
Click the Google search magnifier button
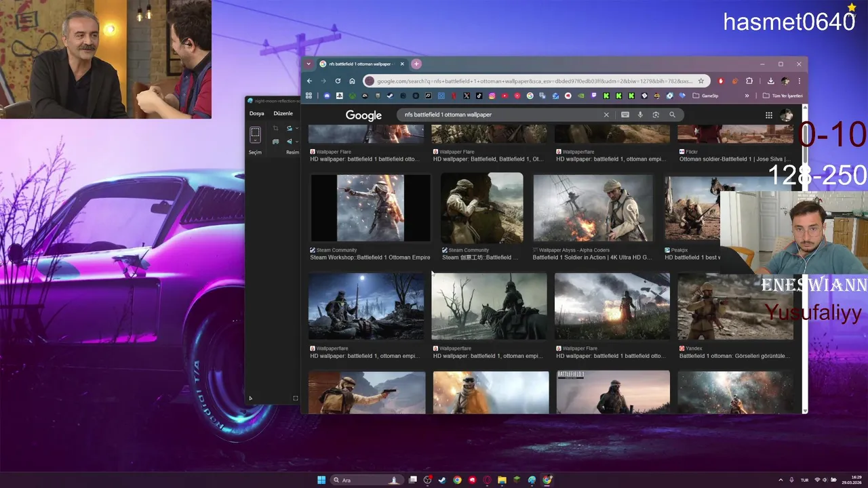point(672,115)
